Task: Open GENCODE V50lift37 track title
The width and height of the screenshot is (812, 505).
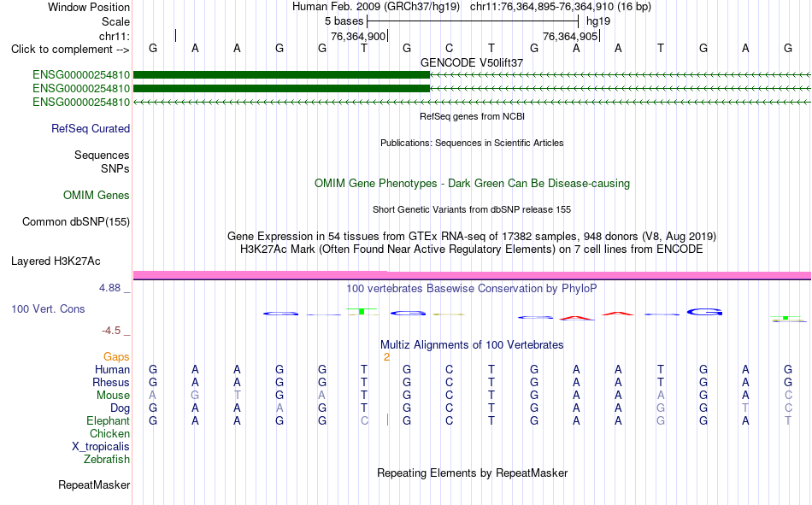Action: (472, 62)
